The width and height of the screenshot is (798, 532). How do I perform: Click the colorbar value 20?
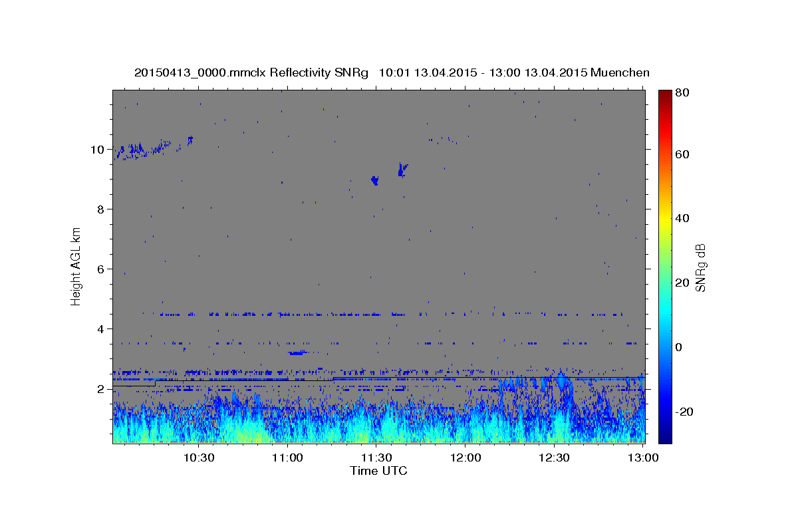coord(682,283)
